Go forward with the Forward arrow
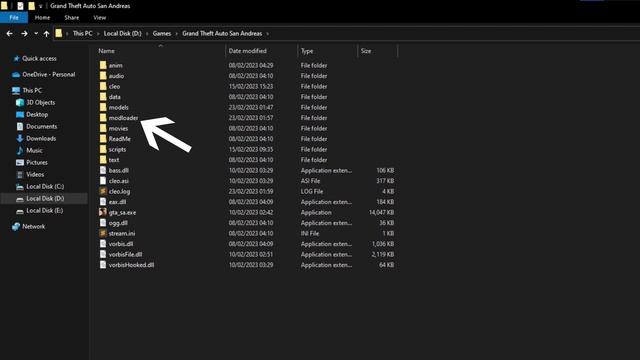Screen dimensions: 640x360 click(24, 34)
